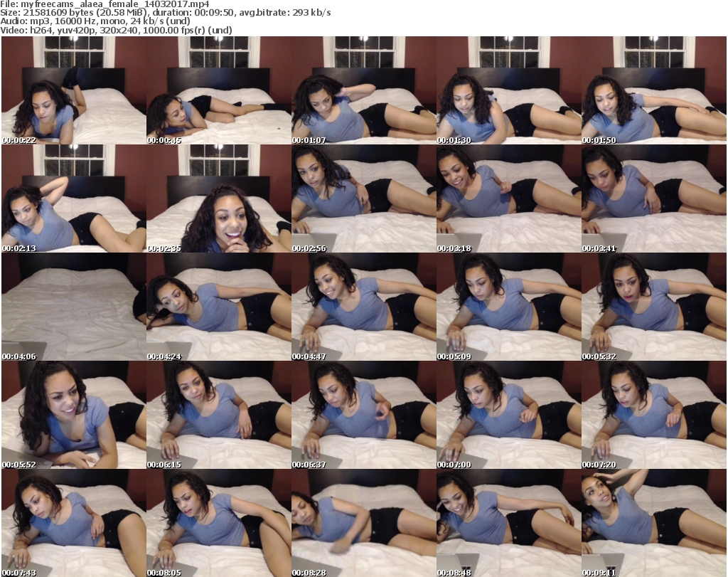728x577 pixels.
Task: Click the Video h264 320x240 info line
Action: click(116, 30)
